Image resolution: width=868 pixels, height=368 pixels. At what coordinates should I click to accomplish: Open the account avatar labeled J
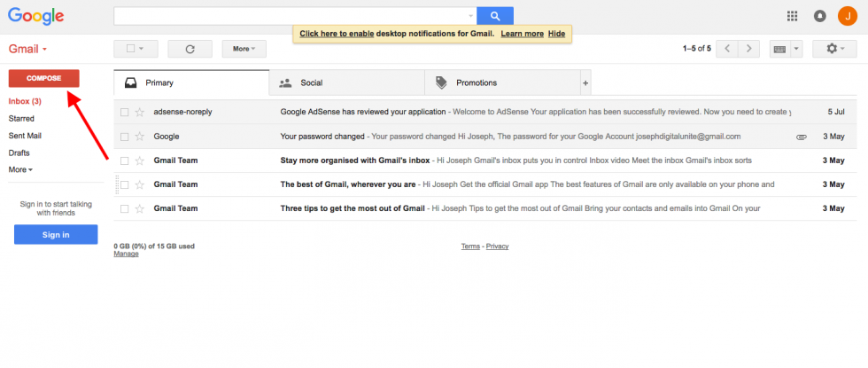click(848, 16)
